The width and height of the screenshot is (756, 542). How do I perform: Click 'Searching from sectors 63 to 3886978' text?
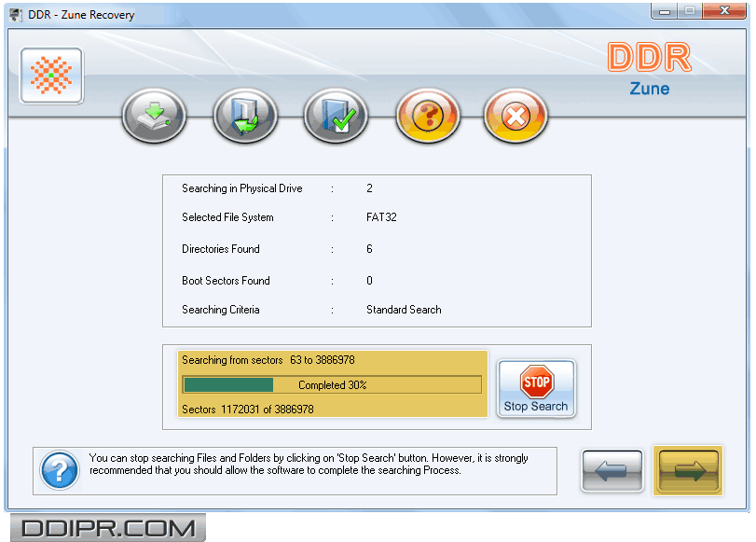pyautogui.click(x=268, y=360)
